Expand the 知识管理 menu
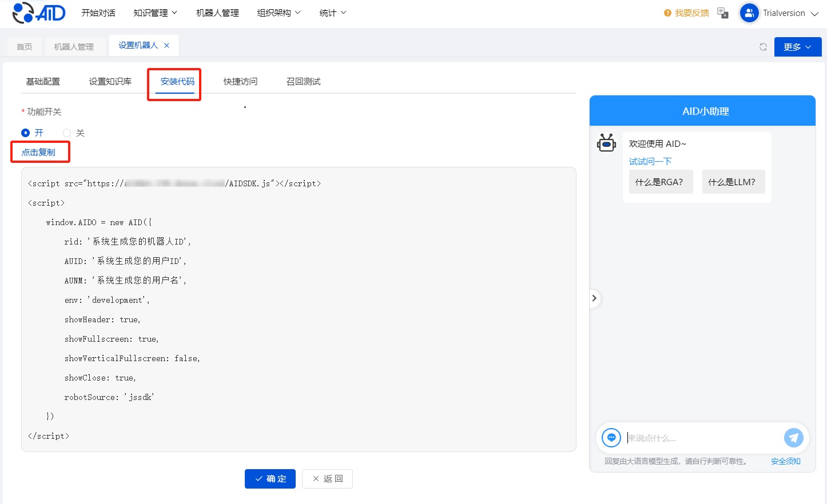The image size is (827, 504). (x=156, y=13)
